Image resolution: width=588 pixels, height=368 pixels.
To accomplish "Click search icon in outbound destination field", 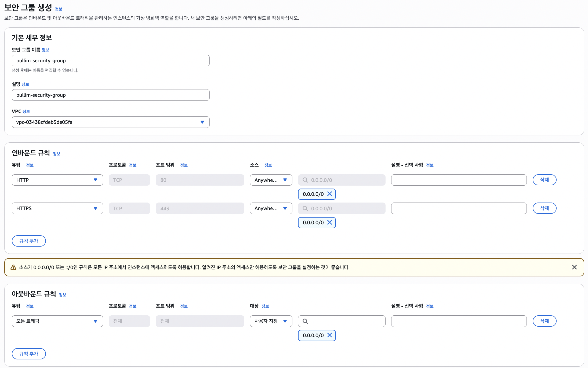I will tap(305, 321).
